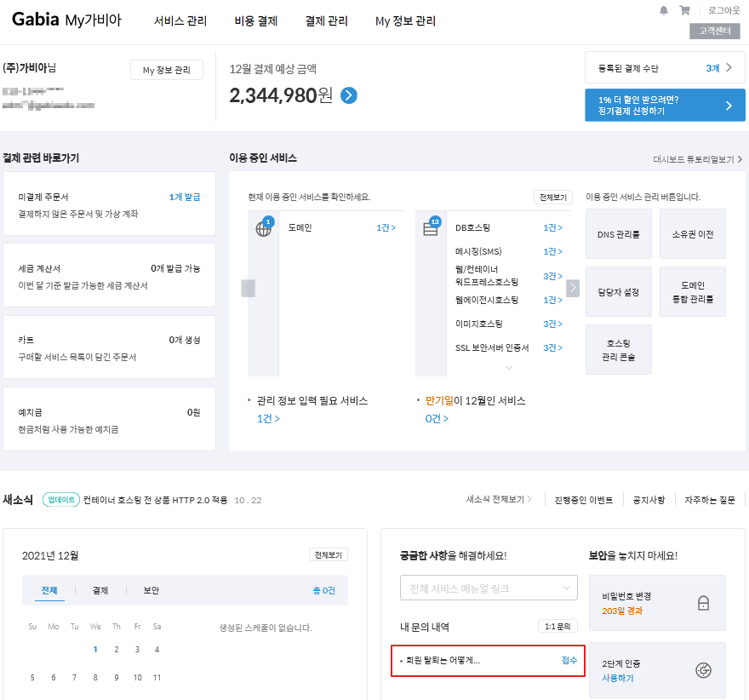Image resolution: width=749 pixels, height=700 pixels.
Task: Click the services carousel left arrow
Action: click(x=248, y=288)
